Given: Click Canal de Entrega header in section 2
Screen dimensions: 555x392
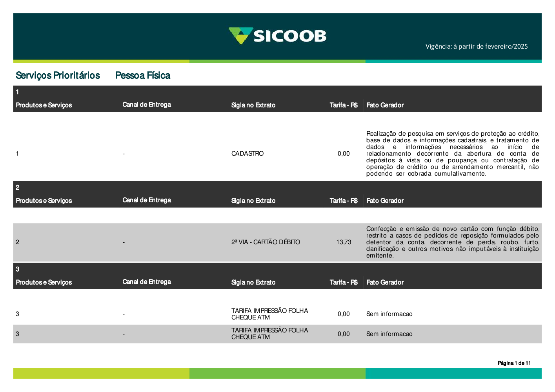Looking at the screenshot, I should click(x=147, y=200).
